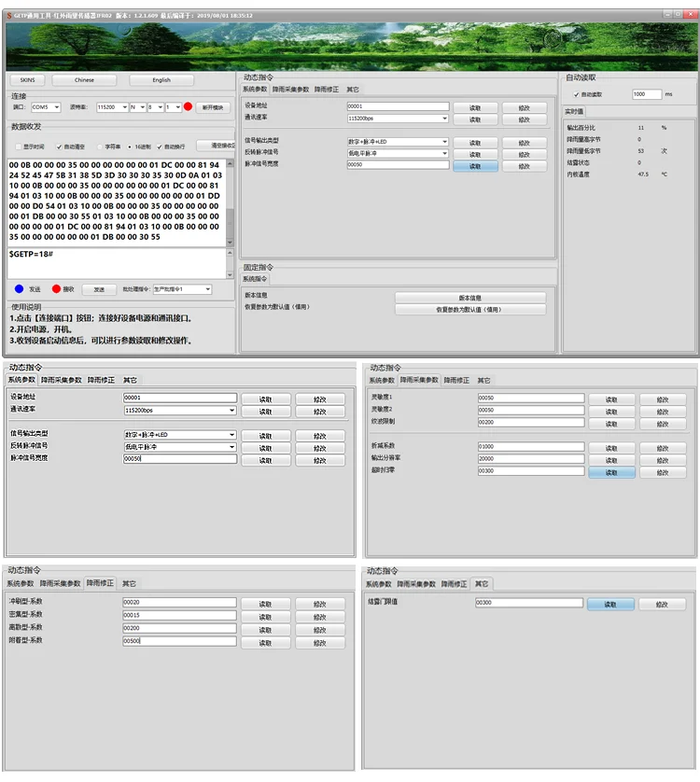
Task: Click 设备地址 input field in main window
Action: point(398,106)
